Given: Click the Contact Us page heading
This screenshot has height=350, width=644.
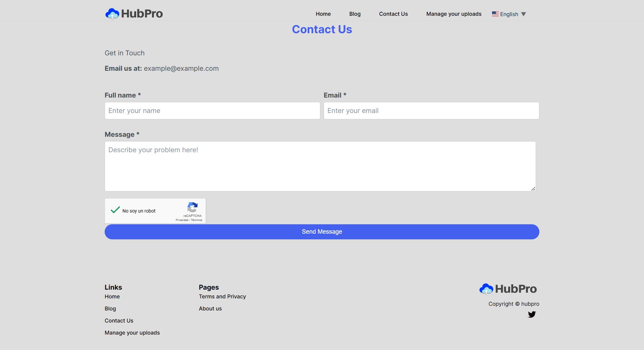Looking at the screenshot, I should (322, 30).
